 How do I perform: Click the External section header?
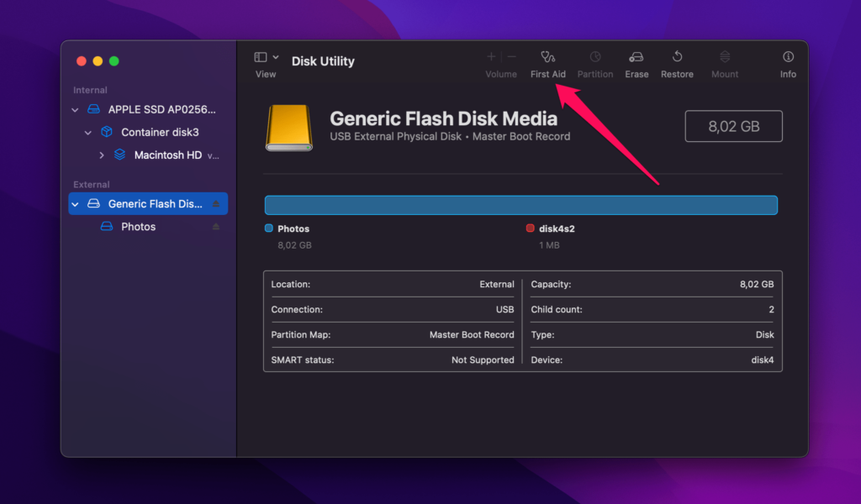point(91,184)
